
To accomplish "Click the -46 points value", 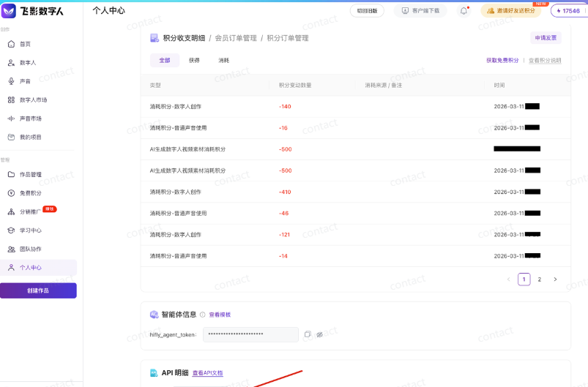I will 284,213.
